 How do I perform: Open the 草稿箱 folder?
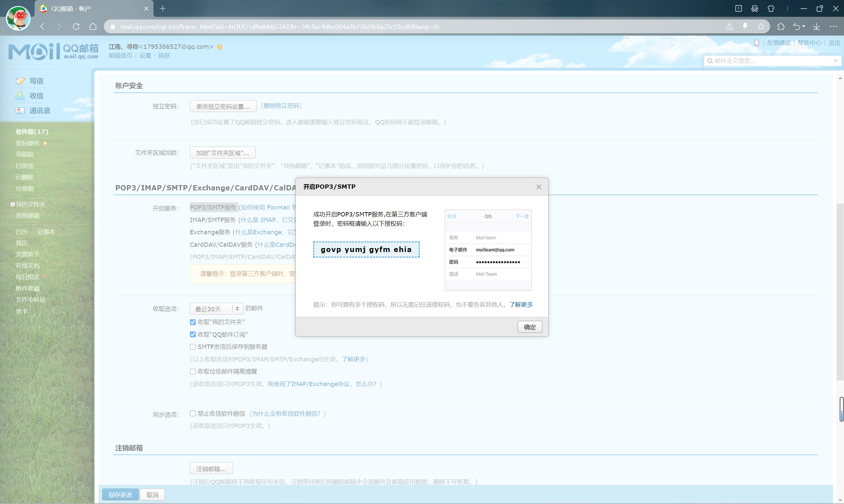[24, 154]
